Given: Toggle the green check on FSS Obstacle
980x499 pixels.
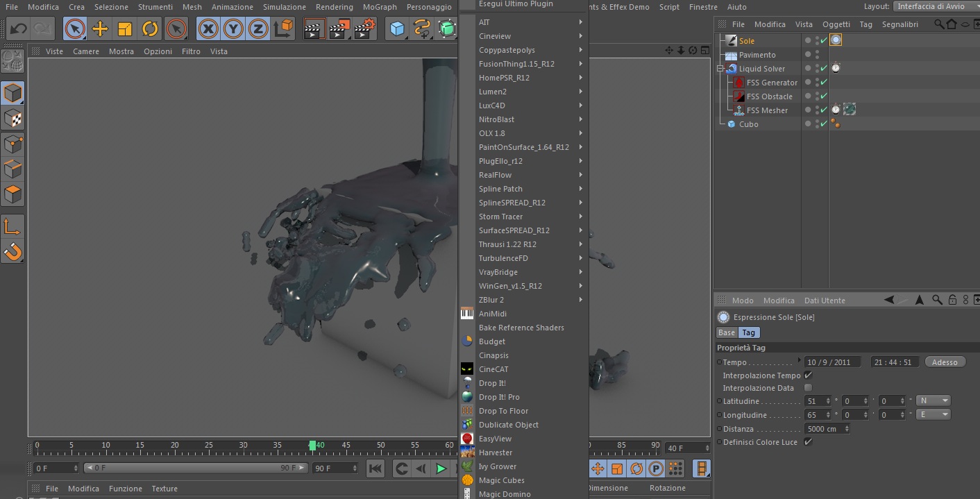Looking at the screenshot, I should (x=824, y=96).
